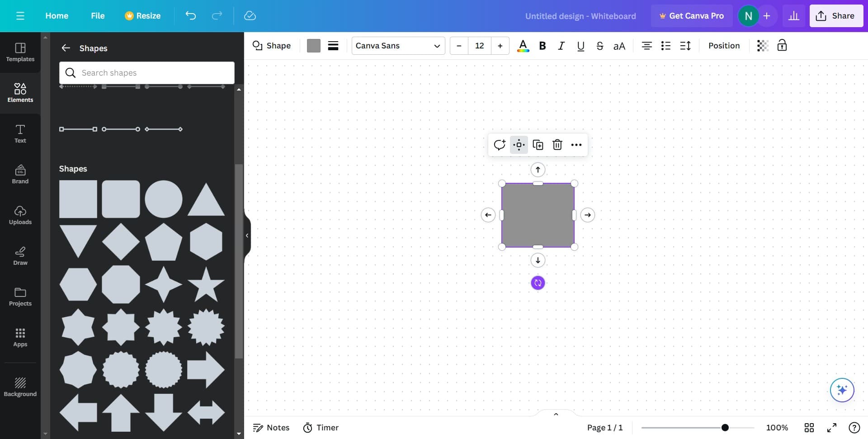
Task: Toggle transparency settings for the shape
Action: pos(763,46)
